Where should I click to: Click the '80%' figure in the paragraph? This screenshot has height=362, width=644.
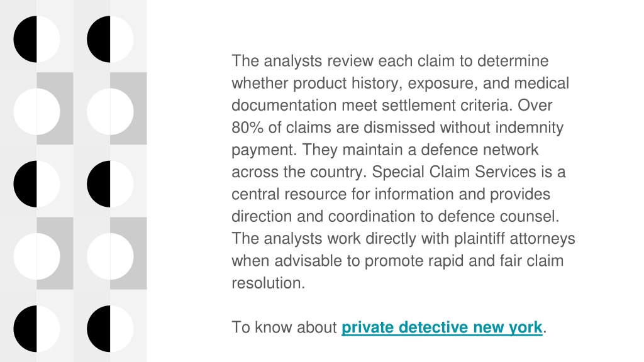pyautogui.click(x=247, y=127)
